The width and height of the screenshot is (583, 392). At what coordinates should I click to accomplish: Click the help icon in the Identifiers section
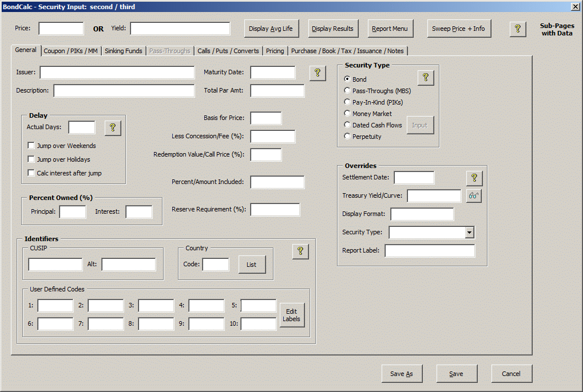(300, 251)
